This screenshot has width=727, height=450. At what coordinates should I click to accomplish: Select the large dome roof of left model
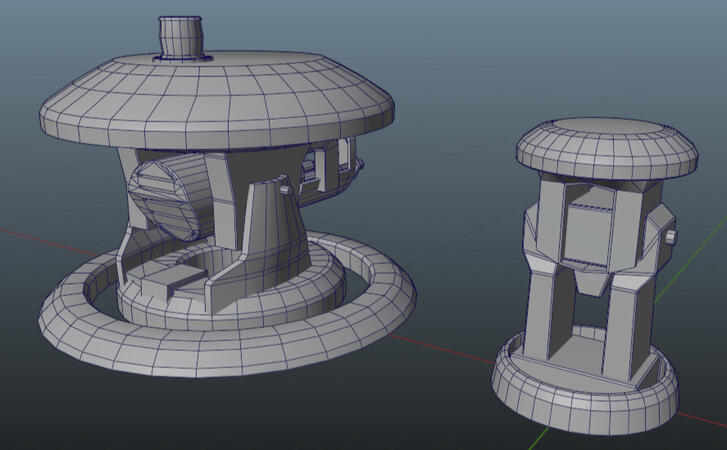[x=217, y=100]
